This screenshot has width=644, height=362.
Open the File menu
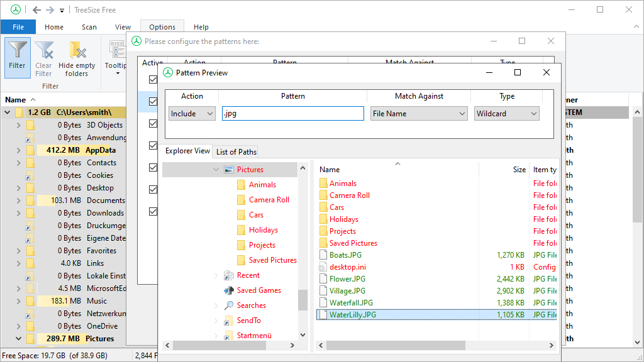tap(18, 27)
